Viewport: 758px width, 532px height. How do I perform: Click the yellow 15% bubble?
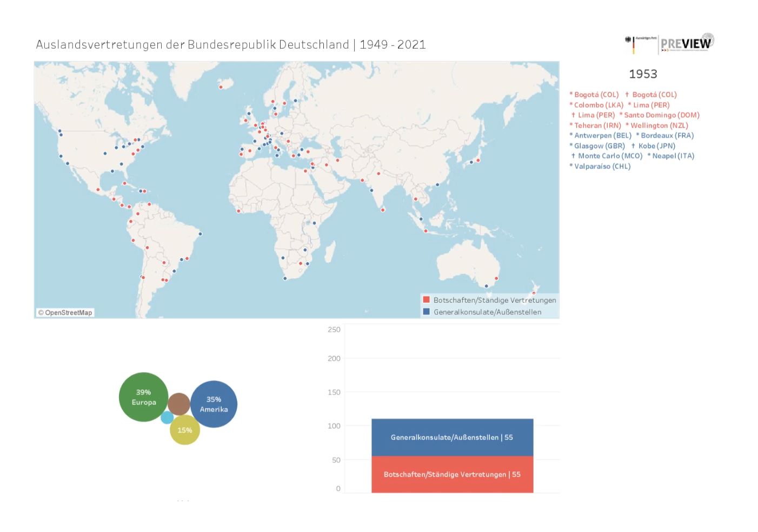(185, 430)
